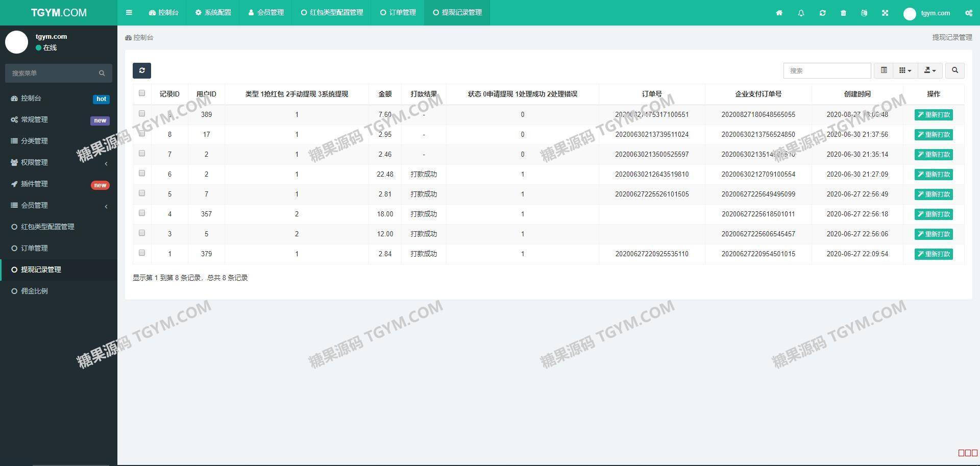
Task: Click 重新打款 for record ID 7
Action: tap(934, 155)
